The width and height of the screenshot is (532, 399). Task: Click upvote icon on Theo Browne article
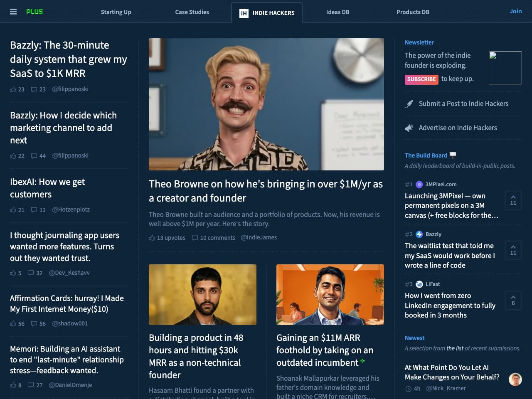(152, 238)
